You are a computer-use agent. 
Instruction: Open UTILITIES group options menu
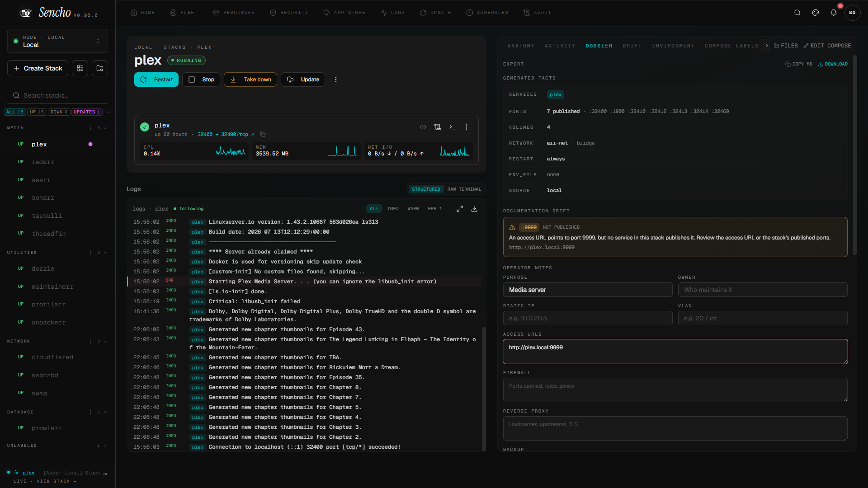coord(90,253)
